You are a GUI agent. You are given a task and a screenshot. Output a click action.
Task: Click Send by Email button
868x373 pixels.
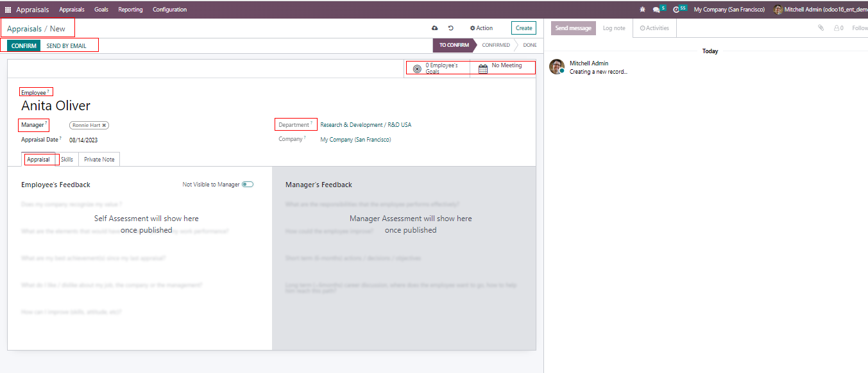point(66,46)
